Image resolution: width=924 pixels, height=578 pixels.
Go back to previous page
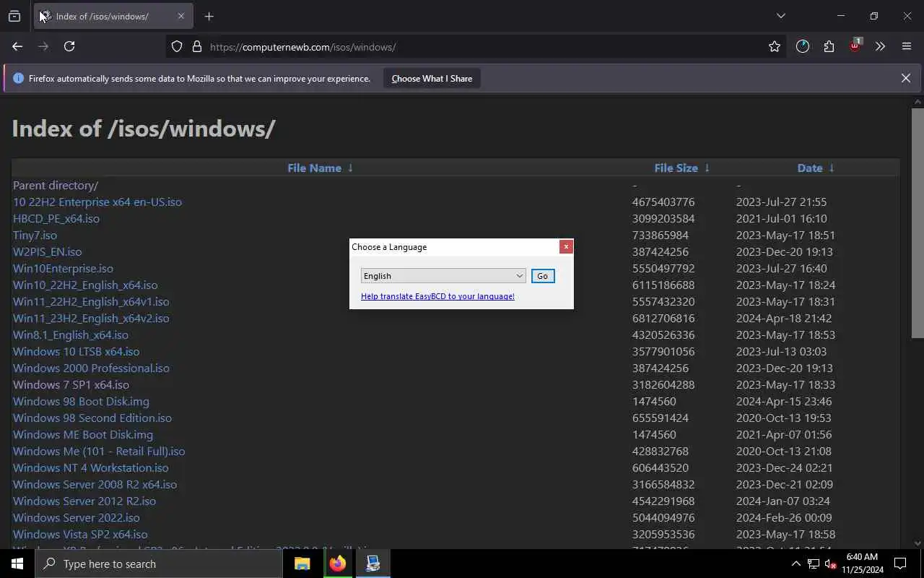pyautogui.click(x=17, y=46)
